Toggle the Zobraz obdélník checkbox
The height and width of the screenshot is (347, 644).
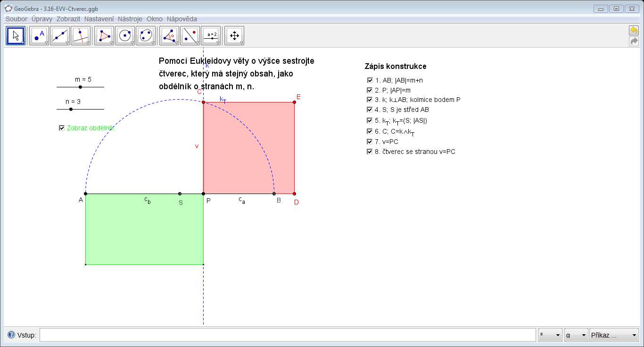(61, 128)
